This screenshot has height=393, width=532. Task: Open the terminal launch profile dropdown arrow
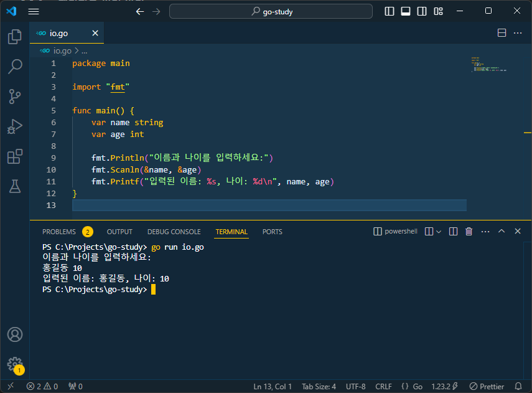pos(439,232)
